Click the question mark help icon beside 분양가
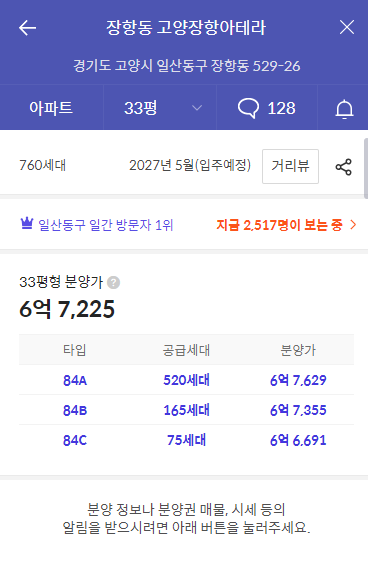 [113, 282]
